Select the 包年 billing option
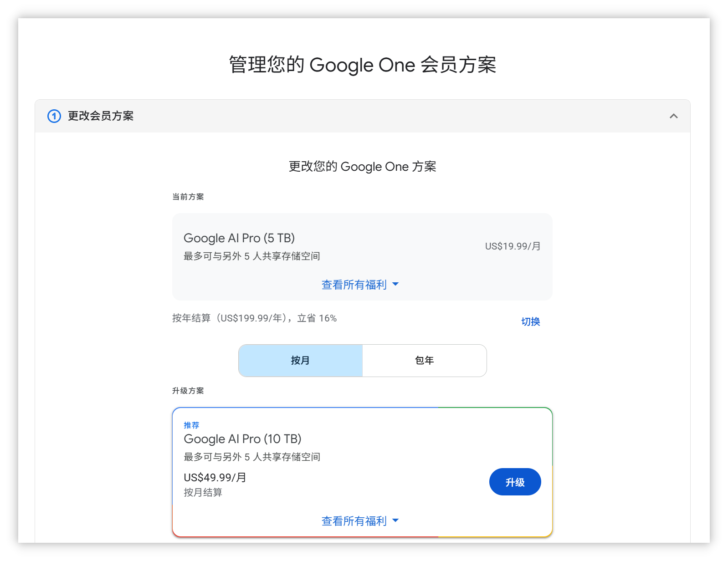 point(425,361)
